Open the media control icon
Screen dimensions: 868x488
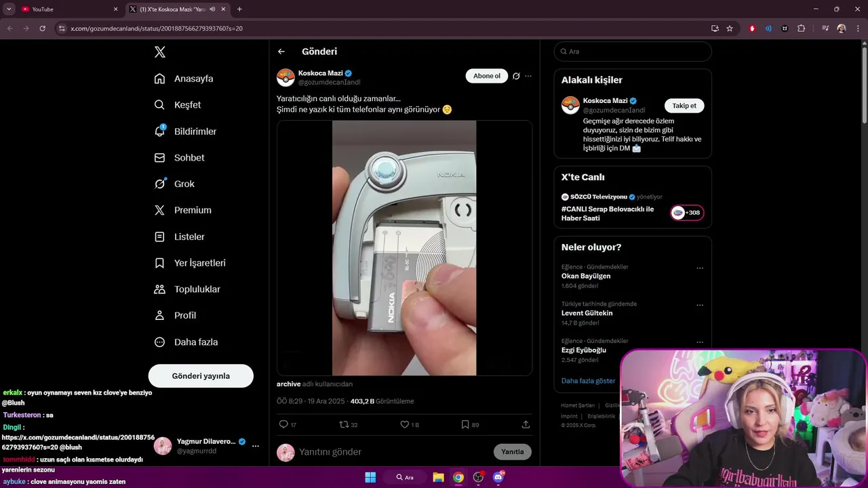(825, 28)
